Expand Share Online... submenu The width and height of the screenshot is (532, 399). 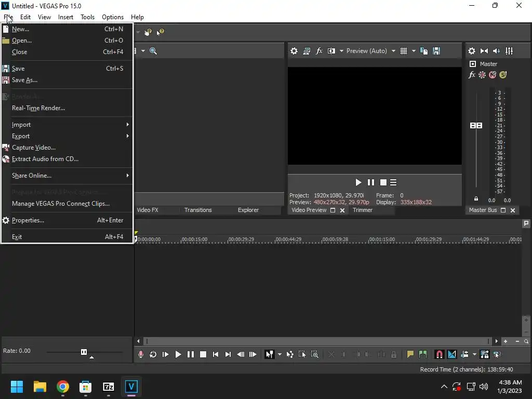click(x=67, y=176)
